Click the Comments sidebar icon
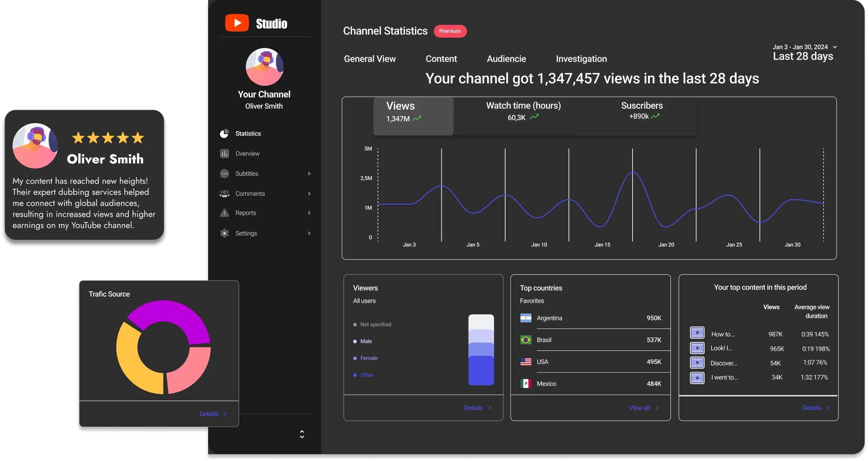The width and height of the screenshot is (868, 461). [224, 193]
